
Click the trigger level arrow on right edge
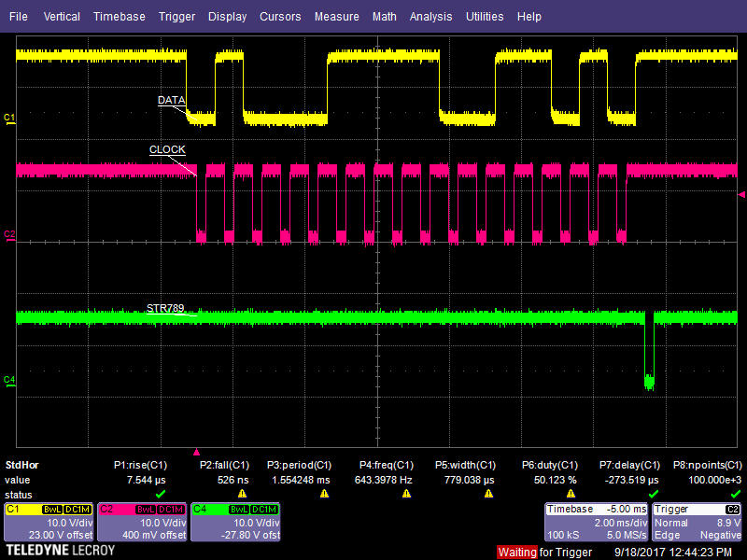[741, 194]
